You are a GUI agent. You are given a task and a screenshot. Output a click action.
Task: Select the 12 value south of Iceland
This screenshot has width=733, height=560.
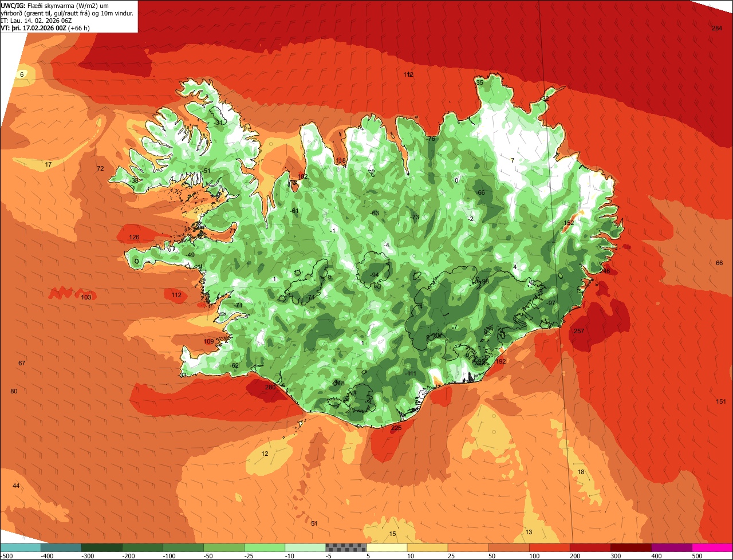(x=265, y=453)
